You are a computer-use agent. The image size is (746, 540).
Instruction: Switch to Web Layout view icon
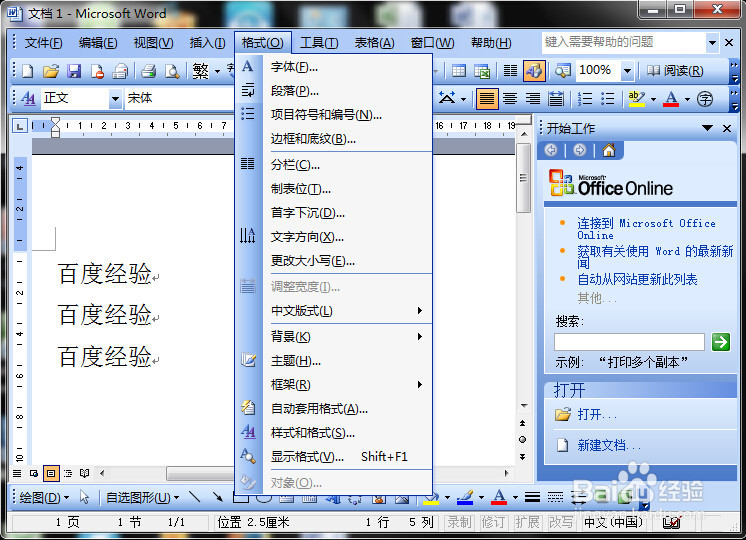34,473
